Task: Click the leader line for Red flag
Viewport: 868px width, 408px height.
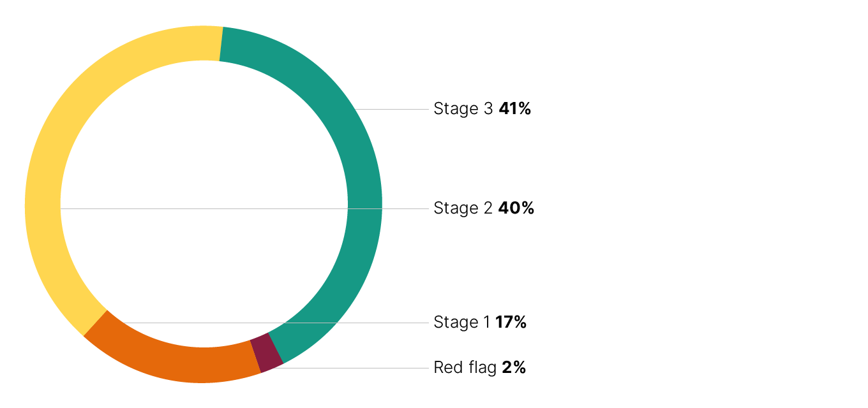Action: 357,368
